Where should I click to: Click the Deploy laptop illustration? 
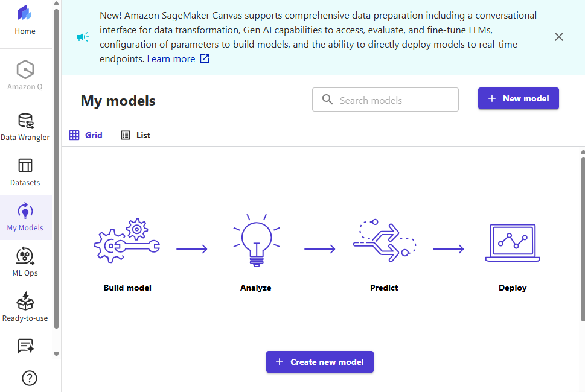coord(513,244)
